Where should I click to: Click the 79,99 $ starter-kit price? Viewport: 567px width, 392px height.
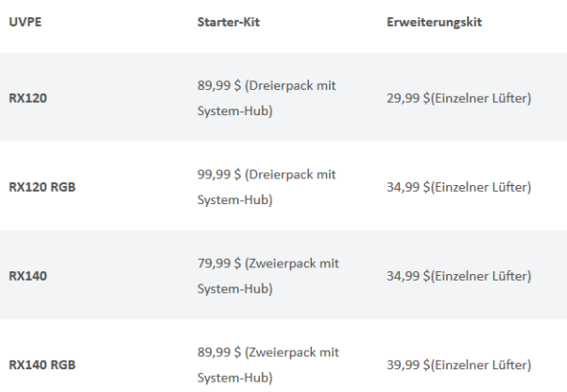coord(216,264)
